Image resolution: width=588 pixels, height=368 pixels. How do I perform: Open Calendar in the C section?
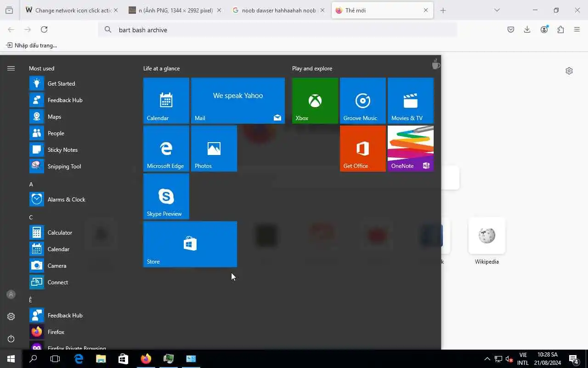[80, 249]
